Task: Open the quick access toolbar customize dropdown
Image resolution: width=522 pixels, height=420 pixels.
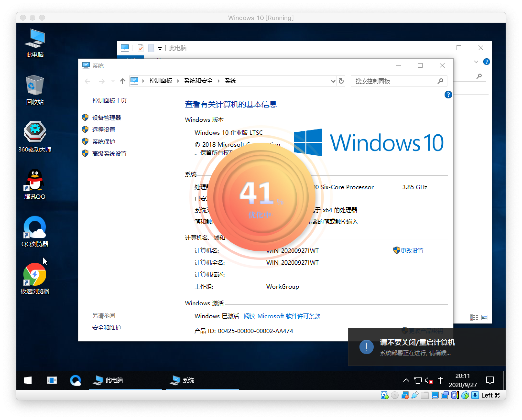Action: pos(160,48)
